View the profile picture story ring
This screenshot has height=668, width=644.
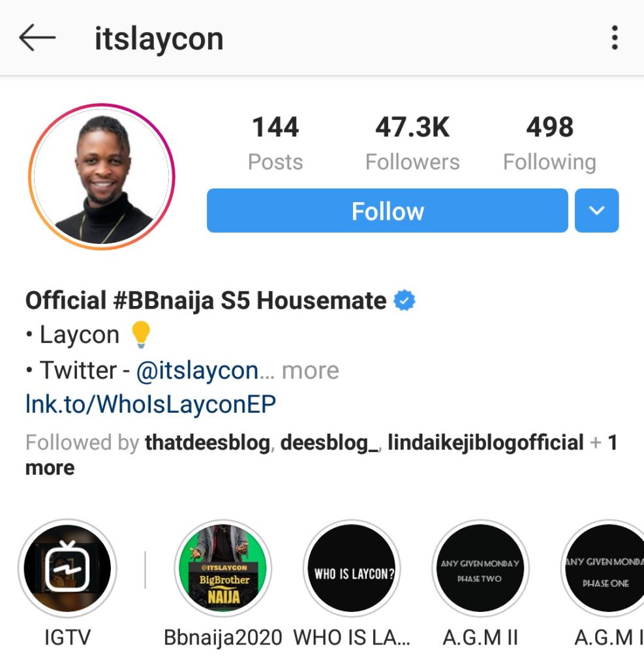tap(102, 176)
